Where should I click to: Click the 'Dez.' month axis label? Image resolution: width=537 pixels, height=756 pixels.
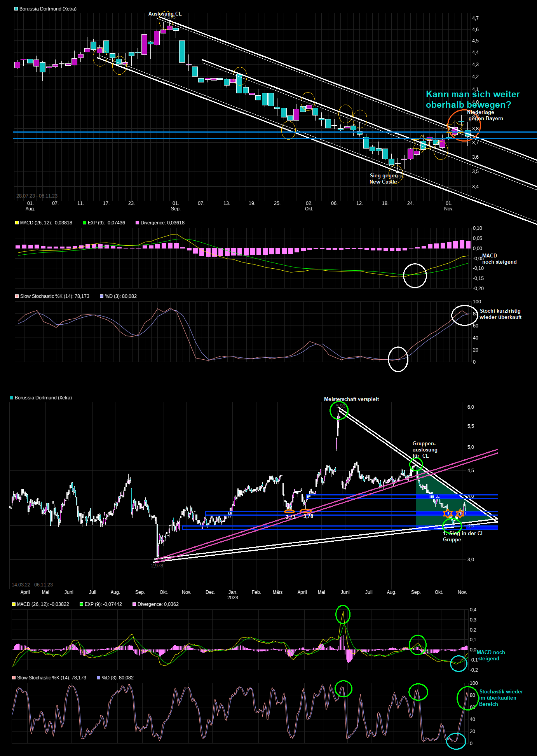point(210,592)
